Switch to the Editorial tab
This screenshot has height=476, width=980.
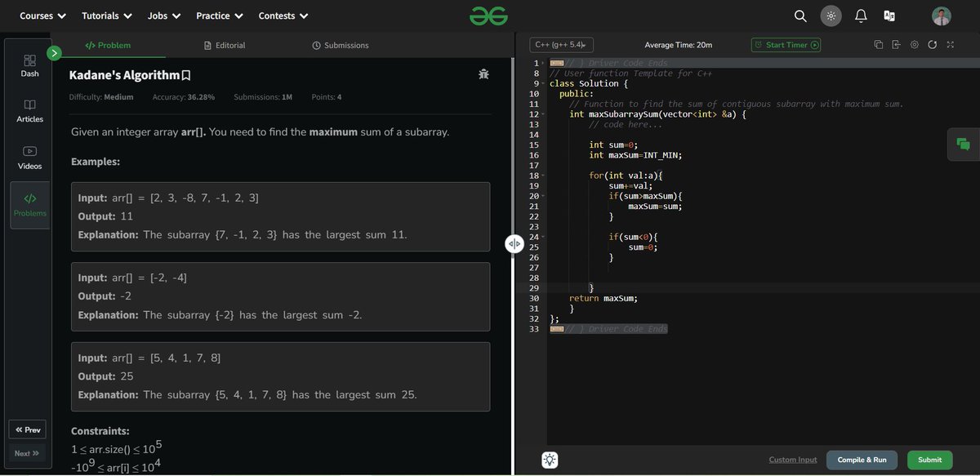[225, 45]
